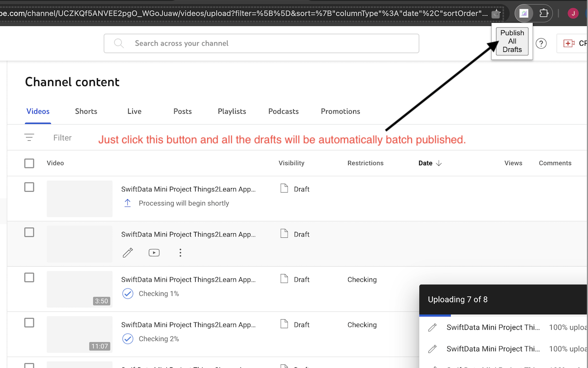Select the header checkbox to select all videos
The width and height of the screenshot is (588, 368).
29,163
